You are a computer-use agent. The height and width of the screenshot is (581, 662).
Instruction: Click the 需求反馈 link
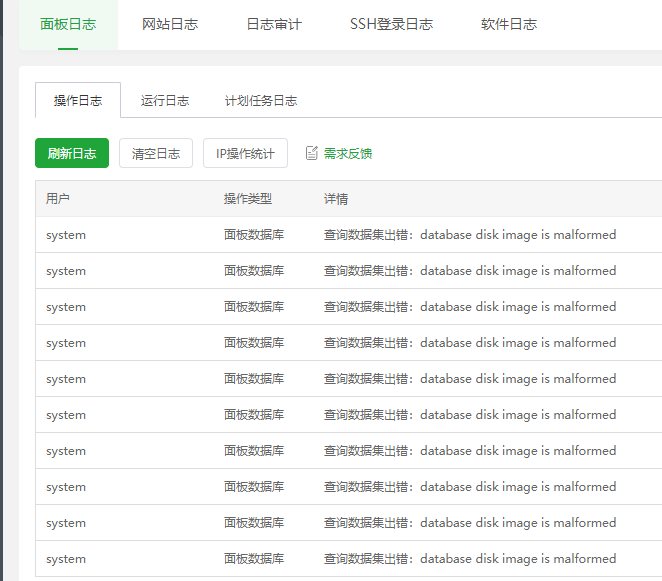pos(348,153)
